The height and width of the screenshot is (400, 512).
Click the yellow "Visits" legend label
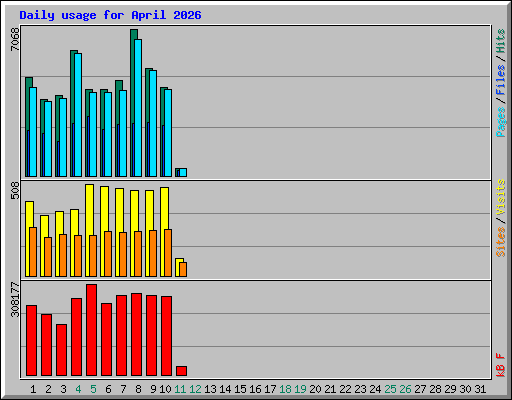(501, 198)
